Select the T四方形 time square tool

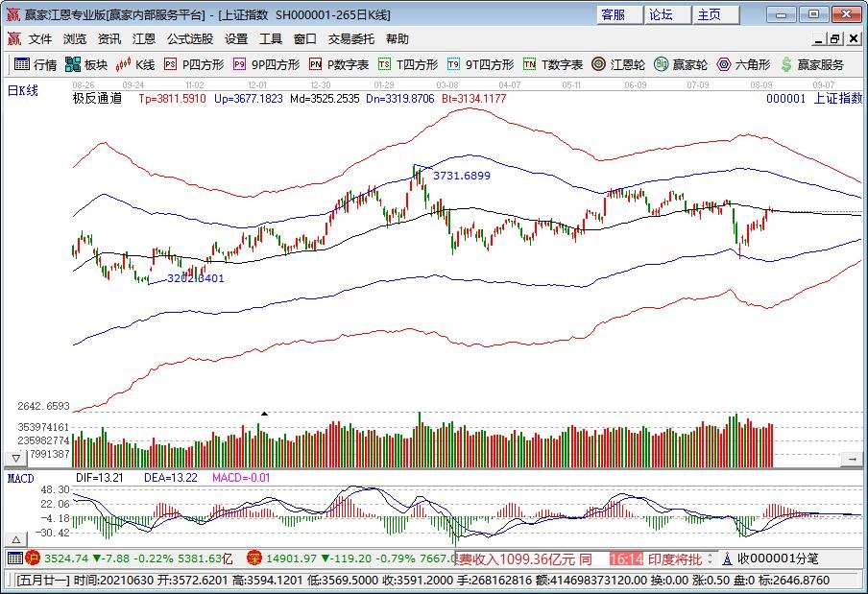click(407, 64)
